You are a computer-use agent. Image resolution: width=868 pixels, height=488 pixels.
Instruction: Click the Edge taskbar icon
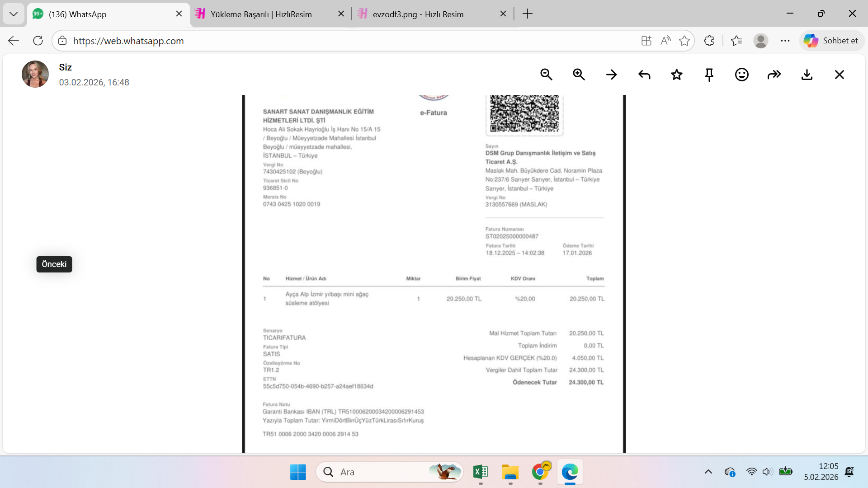[570, 472]
